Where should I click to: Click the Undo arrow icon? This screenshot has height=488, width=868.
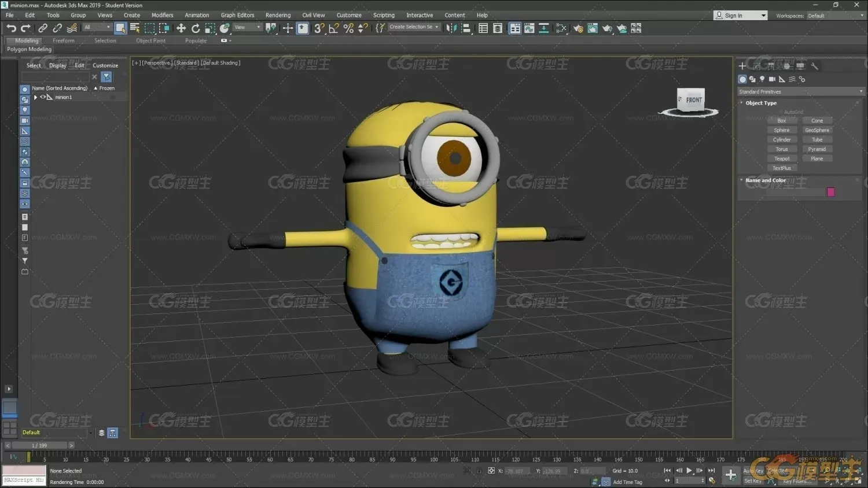tap(11, 28)
